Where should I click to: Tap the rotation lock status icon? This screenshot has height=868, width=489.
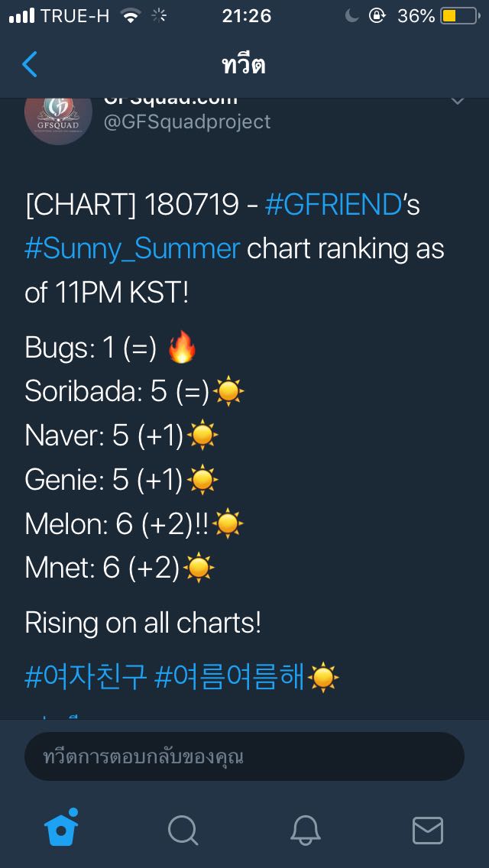click(377, 16)
